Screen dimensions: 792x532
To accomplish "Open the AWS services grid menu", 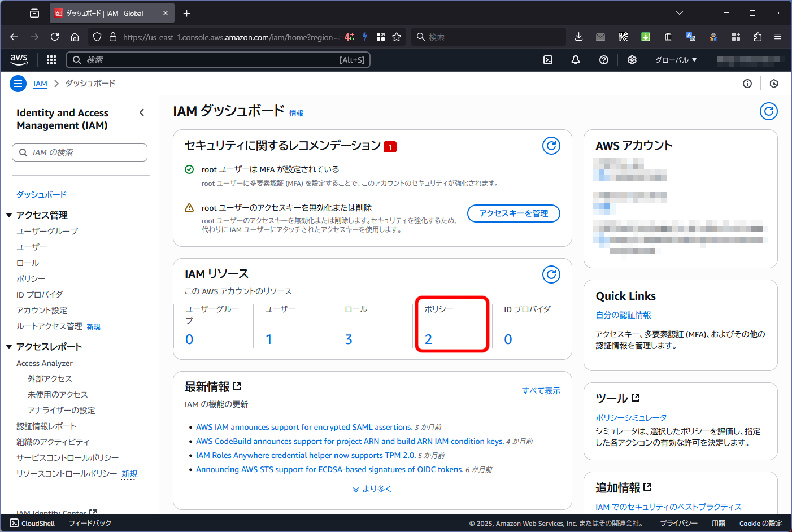I will [x=51, y=60].
